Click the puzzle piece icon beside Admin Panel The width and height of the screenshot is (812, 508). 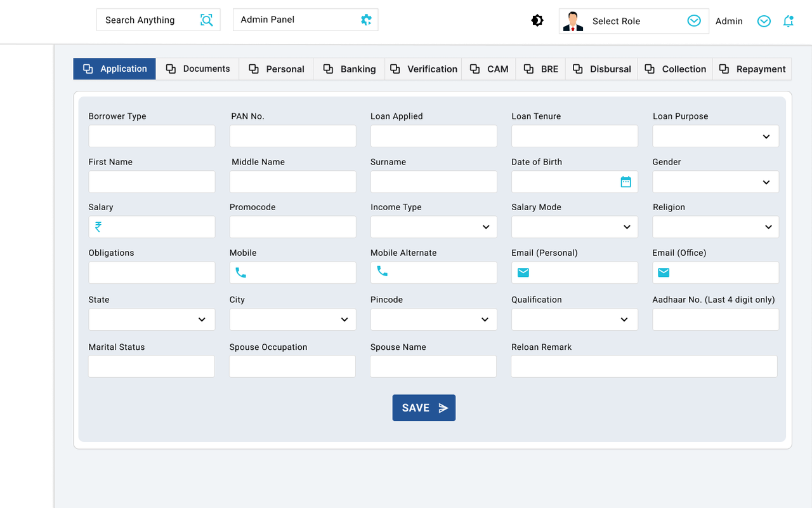pyautogui.click(x=366, y=20)
